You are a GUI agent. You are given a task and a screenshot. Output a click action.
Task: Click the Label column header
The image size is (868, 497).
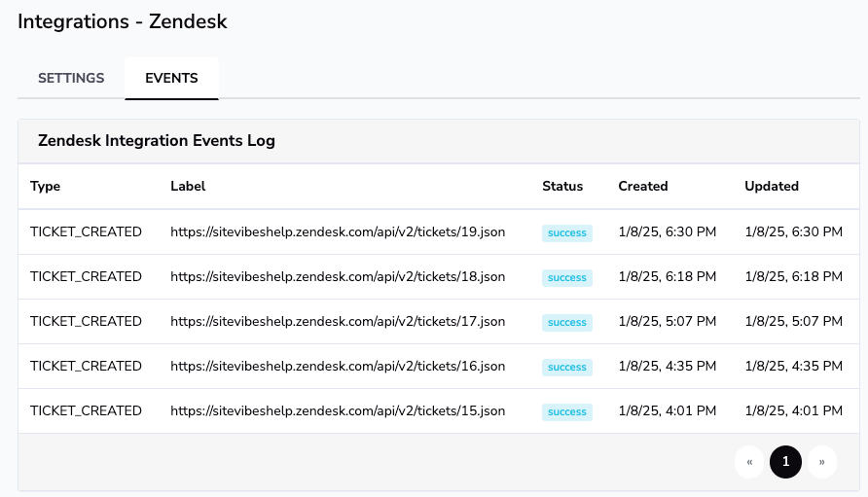coord(188,187)
